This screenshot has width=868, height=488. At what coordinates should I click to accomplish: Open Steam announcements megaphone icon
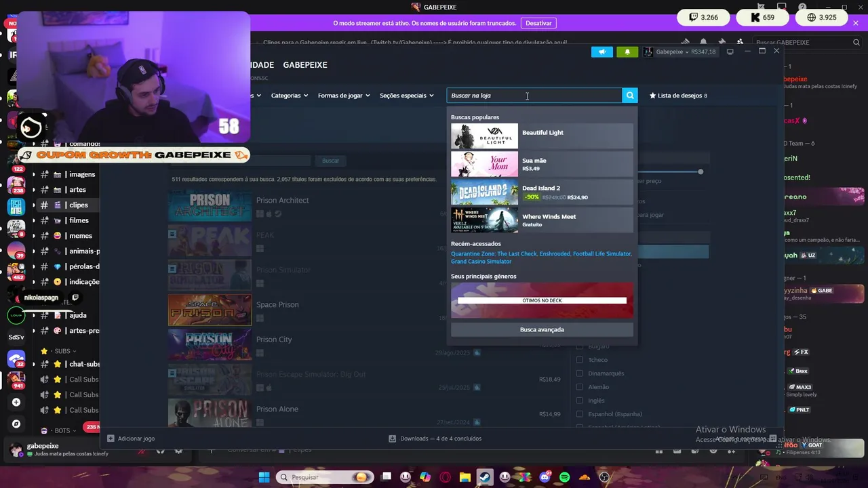click(x=601, y=52)
